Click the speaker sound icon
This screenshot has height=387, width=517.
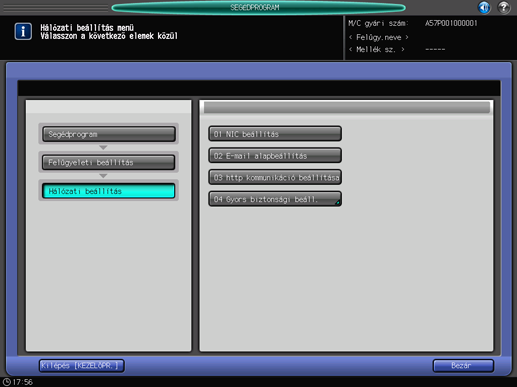[484, 7]
